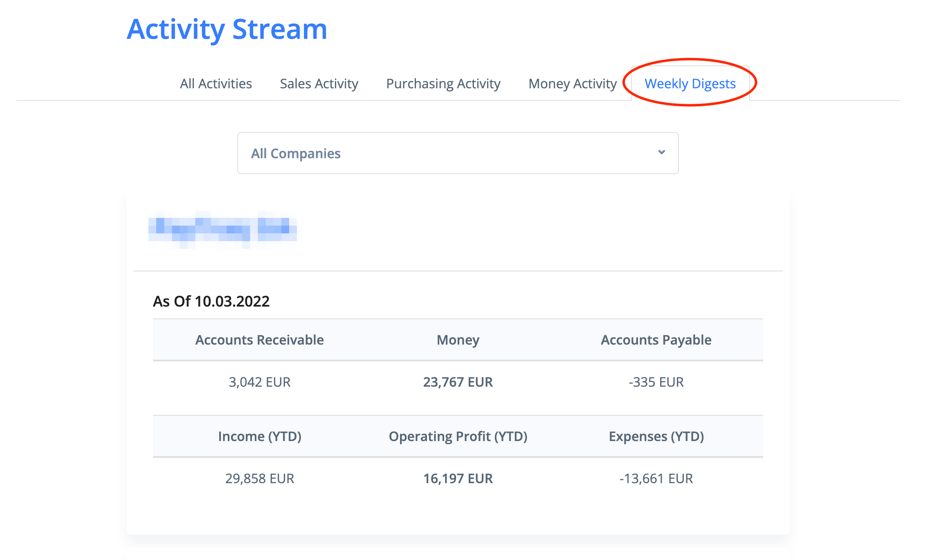Click the Weekly Digests tab
The image size is (930, 560).
(690, 83)
